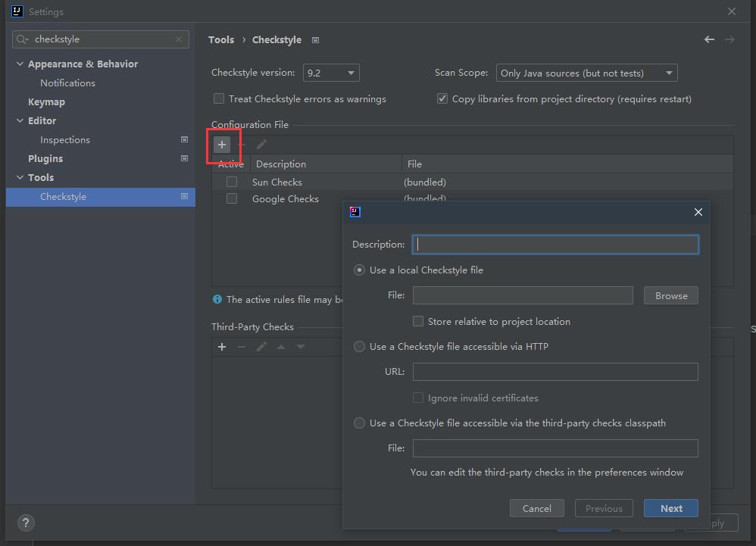The height and width of the screenshot is (546, 756).
Task: Collapse the Editor tree node
Action: (20, 120)
